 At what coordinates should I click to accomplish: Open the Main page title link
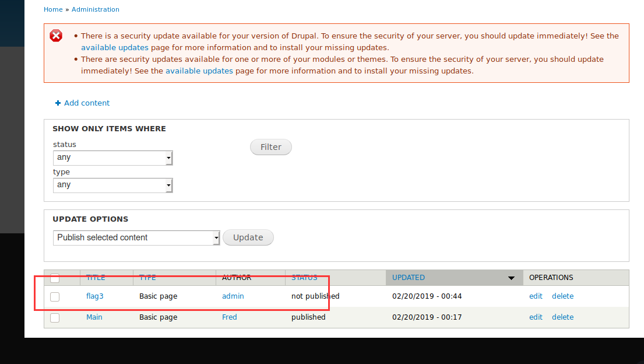tap(94, 317)
